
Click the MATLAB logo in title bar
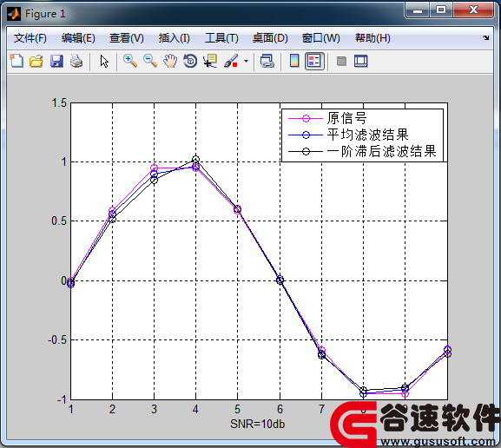coord(14,14)
